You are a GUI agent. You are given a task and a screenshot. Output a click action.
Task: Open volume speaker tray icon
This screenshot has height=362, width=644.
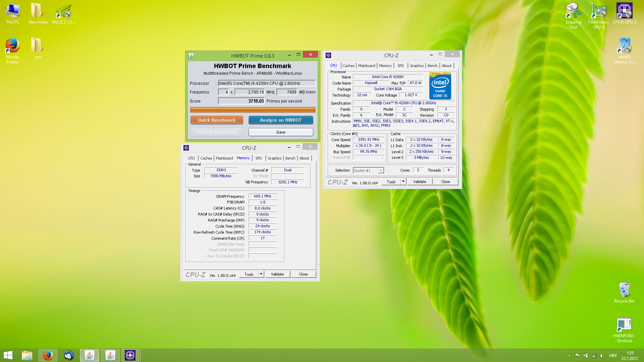pyautogui.click(x=602, y=356)
